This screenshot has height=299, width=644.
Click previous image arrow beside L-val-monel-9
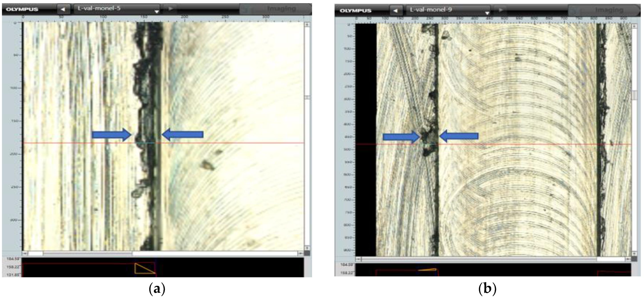(x=396, y=10)
